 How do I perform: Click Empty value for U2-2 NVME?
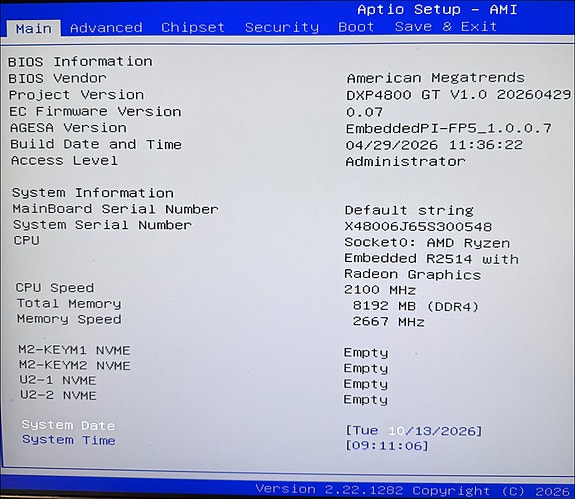pos(366,399)
